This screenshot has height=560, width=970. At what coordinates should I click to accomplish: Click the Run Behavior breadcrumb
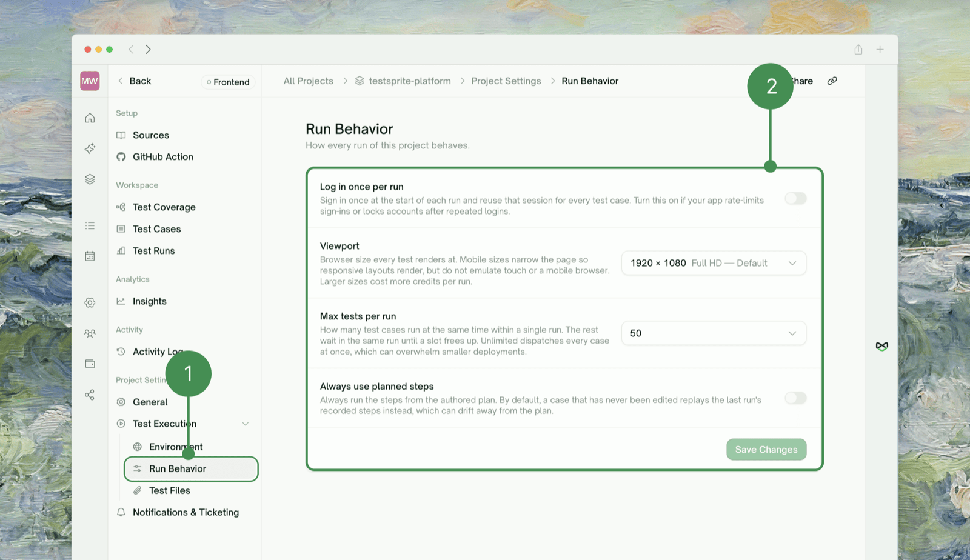pyautogui.click(x=590, y=81)
